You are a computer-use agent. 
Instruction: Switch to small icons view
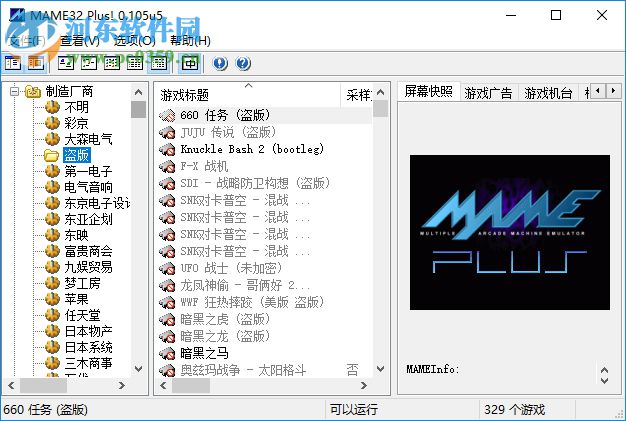89,63
